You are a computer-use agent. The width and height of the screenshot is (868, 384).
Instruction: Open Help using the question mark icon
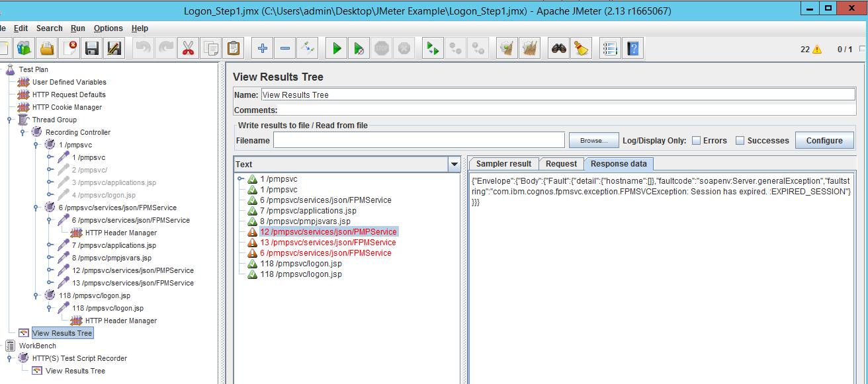tap(633, 48)
